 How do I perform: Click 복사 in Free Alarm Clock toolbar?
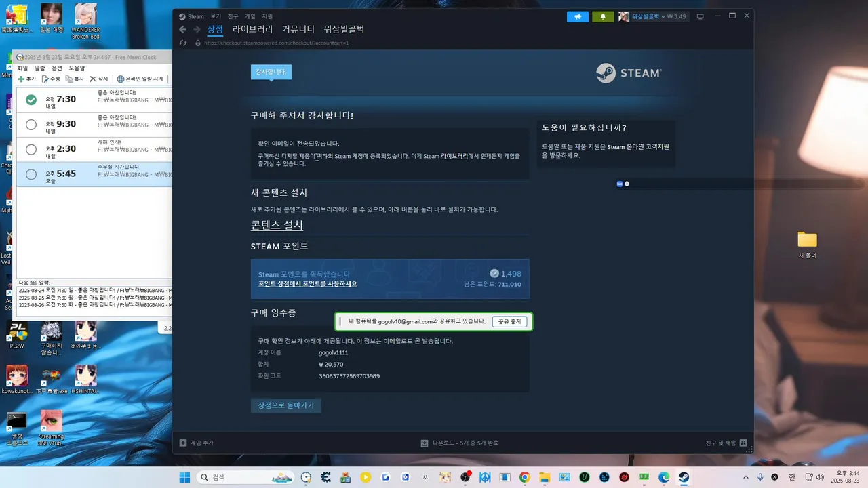75,79
